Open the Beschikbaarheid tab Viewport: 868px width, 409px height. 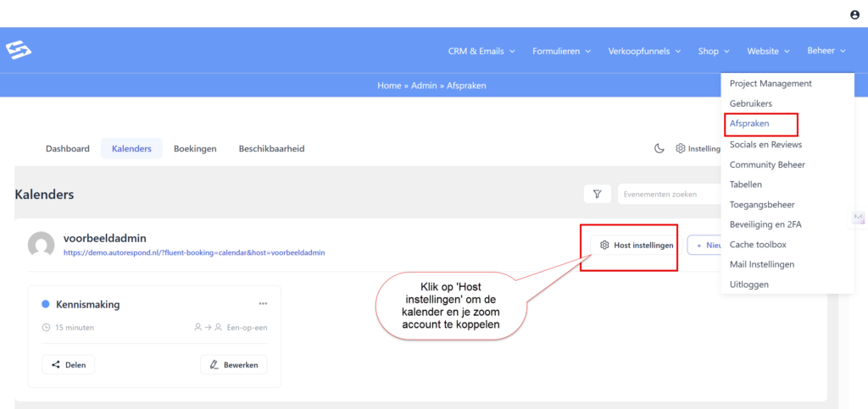pos(271,148)
